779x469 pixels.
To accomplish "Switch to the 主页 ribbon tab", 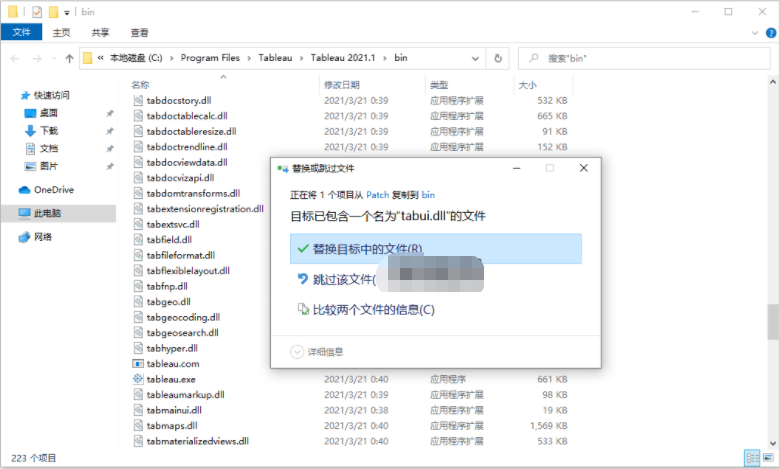I will pos(62,32).
